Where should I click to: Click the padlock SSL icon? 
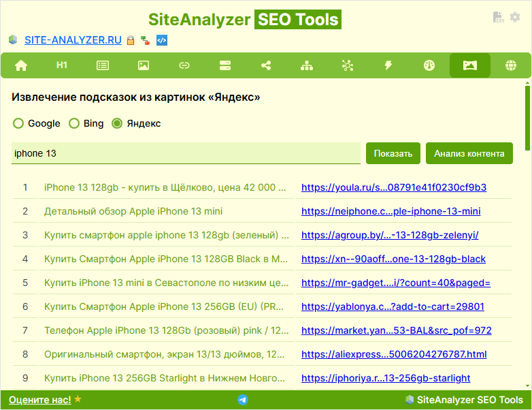coord(131,40)
